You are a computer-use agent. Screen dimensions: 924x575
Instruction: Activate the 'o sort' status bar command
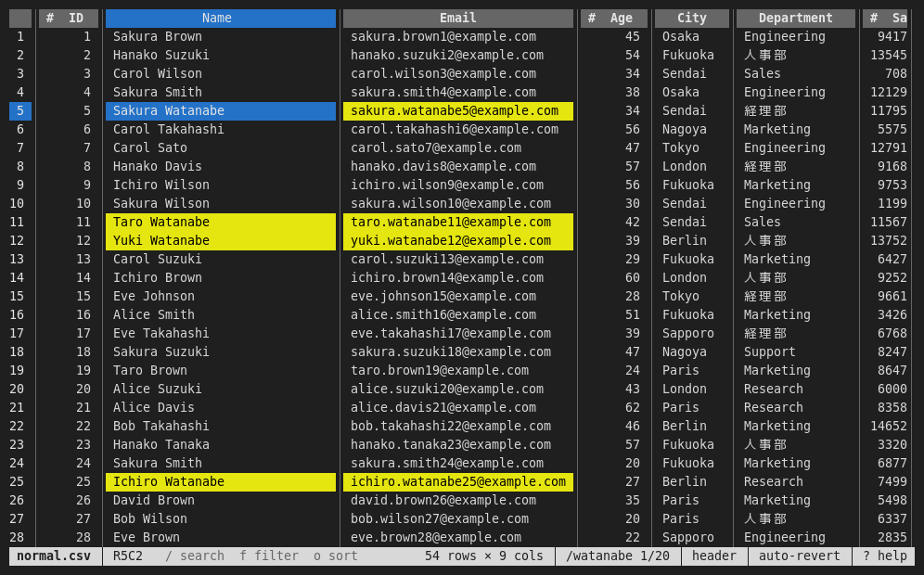click(x=335, y=556)
